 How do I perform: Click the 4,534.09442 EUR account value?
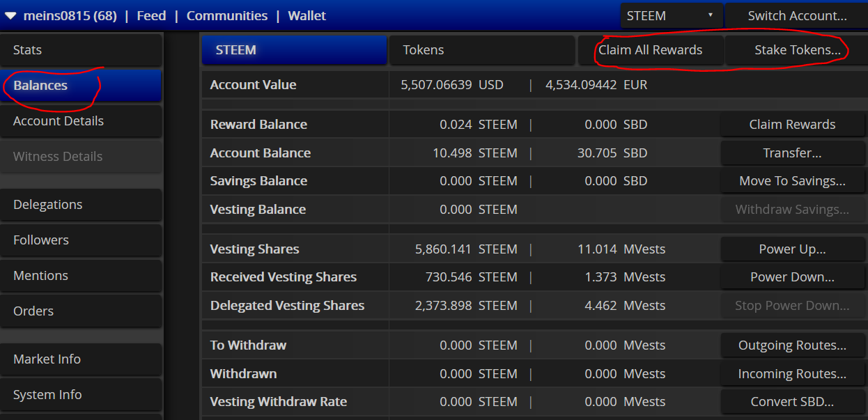point(596,85)
